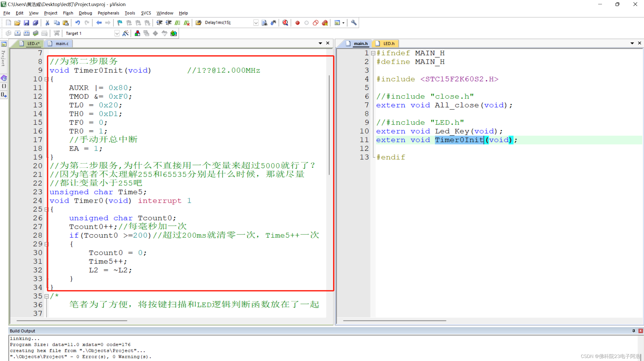Open Manage Project Items colored blocks icon
Screen dimensions: 644x361
click(137, 33)
